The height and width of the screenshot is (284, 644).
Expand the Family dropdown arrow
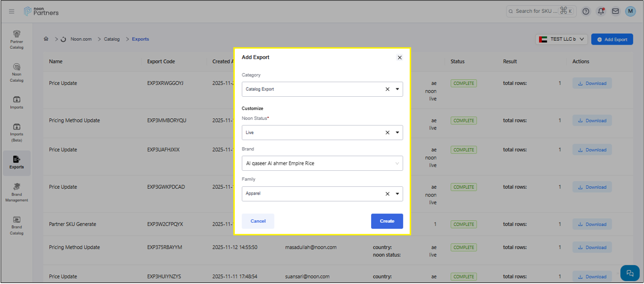pyautogui.click(x=397, y=194)
